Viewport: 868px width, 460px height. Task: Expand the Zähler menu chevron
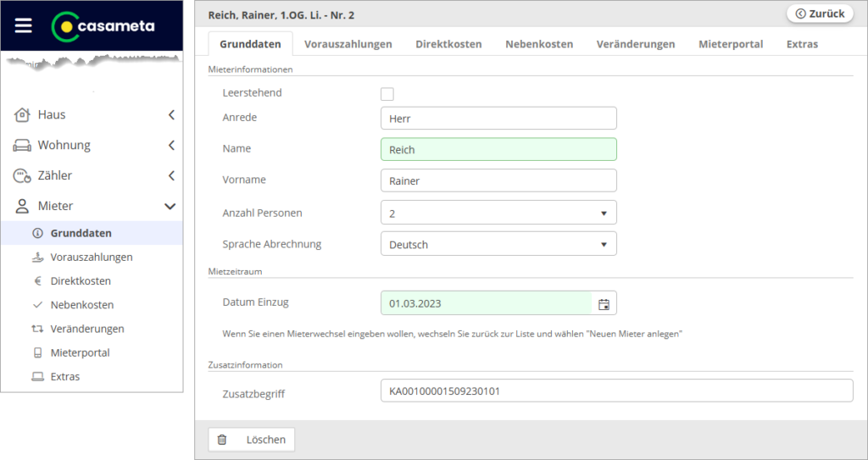pyautogui.click(x=171, y=175)
